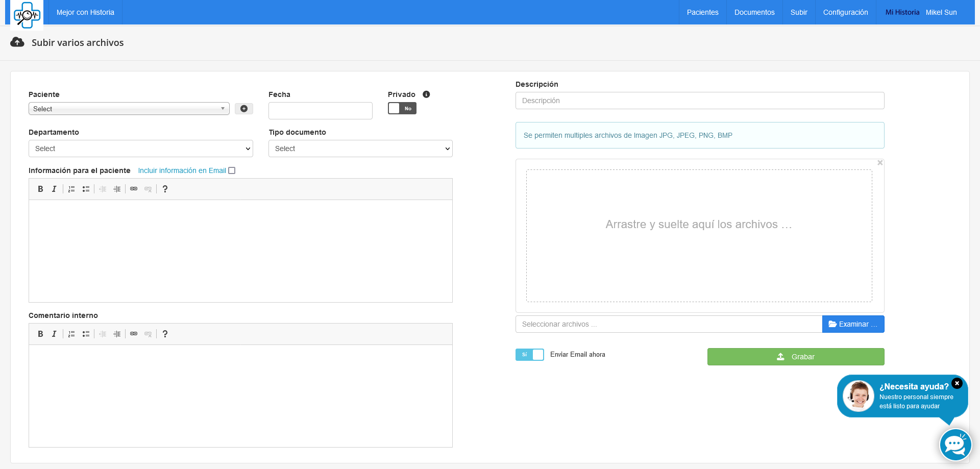980x469 pixels.
Task: Click the Privado info icon
Action: point(426,94)
